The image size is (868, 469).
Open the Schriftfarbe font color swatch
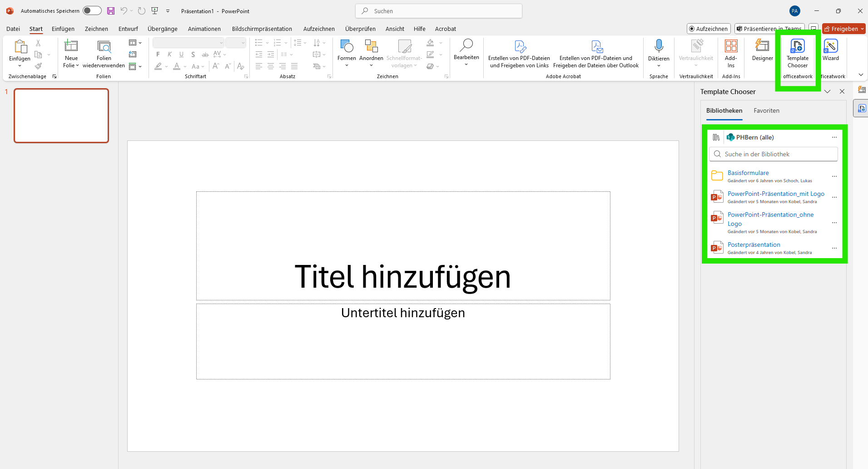pos(177,66)
